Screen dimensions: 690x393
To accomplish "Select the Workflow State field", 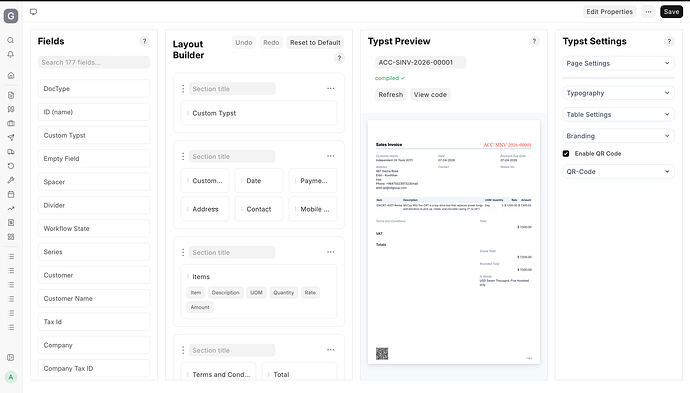I will click(x=94, y=228).
